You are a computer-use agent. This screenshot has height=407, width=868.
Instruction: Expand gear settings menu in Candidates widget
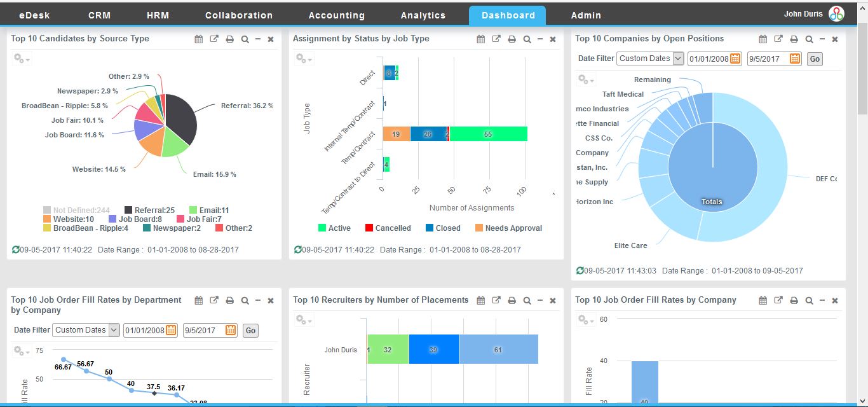click(21, 59)
